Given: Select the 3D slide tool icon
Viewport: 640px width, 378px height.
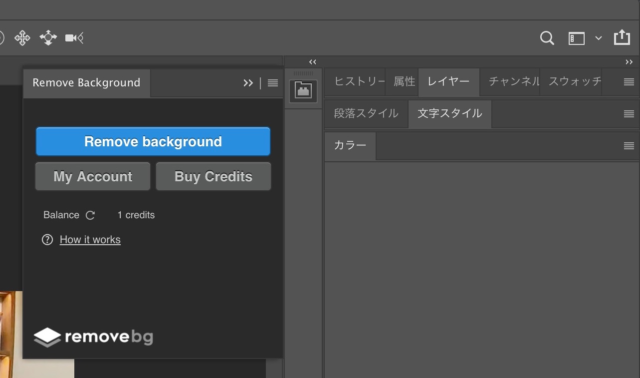Looking at the screenshot, I should click(x=48, y=38).
